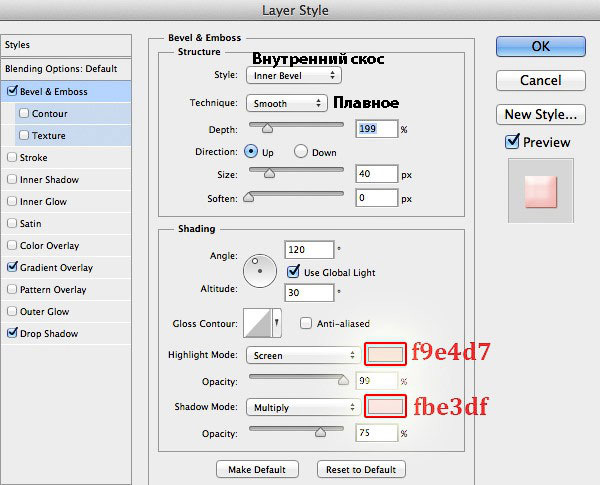Open the Contour sub-item row
Screen dimensions: 600x485
pos(73,113)
